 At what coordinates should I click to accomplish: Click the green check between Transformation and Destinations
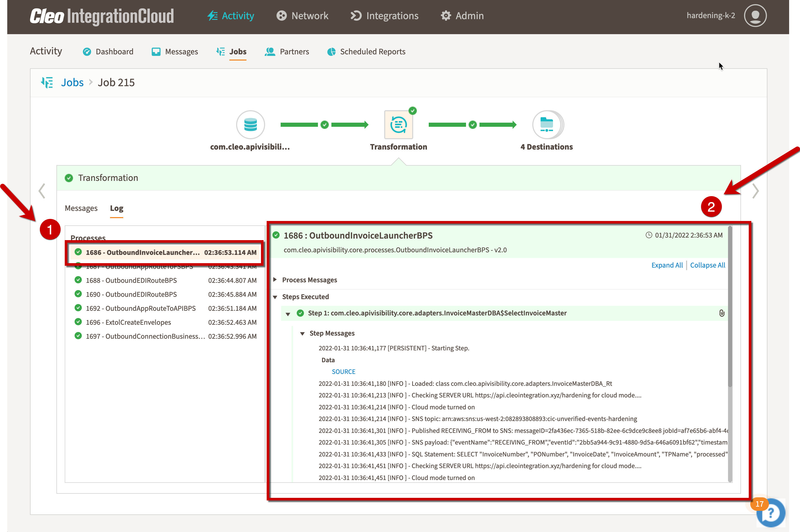pos(472,125)
